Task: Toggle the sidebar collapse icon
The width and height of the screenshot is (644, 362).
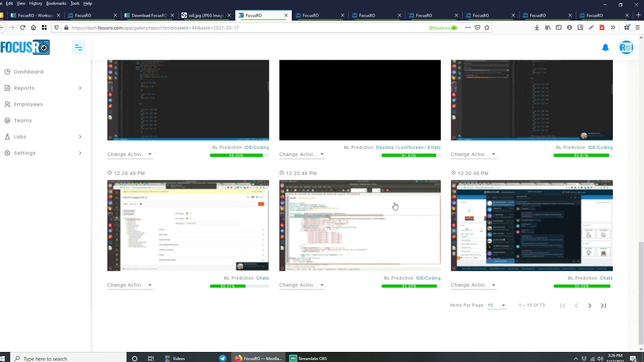Action: pos(78,47)
